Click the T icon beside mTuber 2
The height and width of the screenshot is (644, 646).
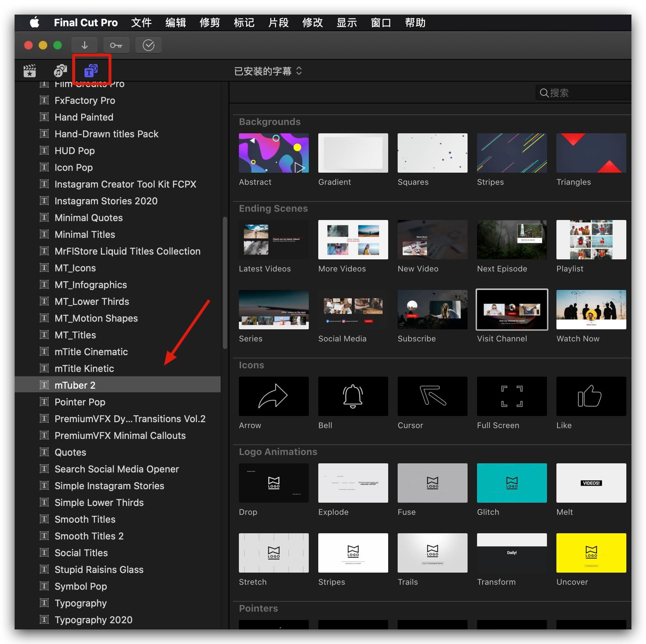tap(44, 385)
